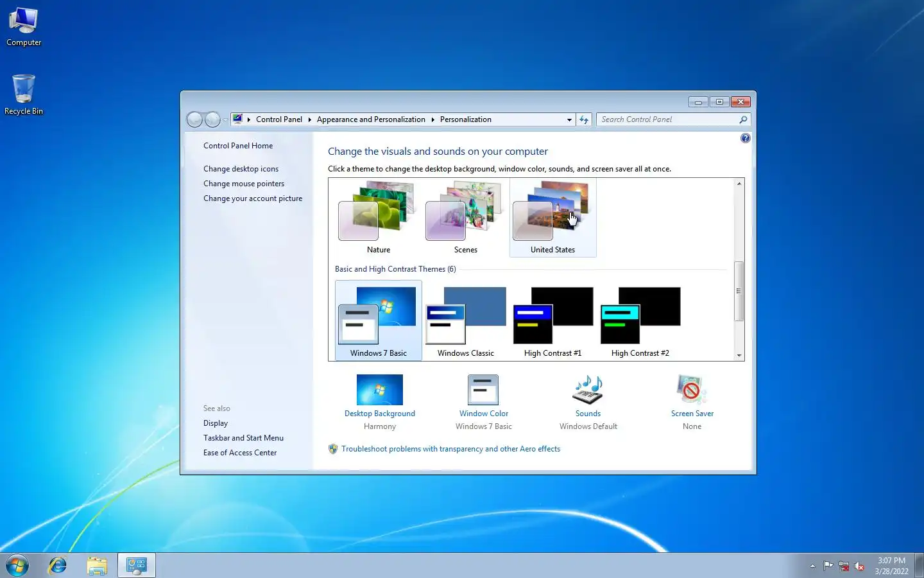Viewport: 924px width, 578px height.
Task: Click the Window Color icon
Action: pos(483,390)
